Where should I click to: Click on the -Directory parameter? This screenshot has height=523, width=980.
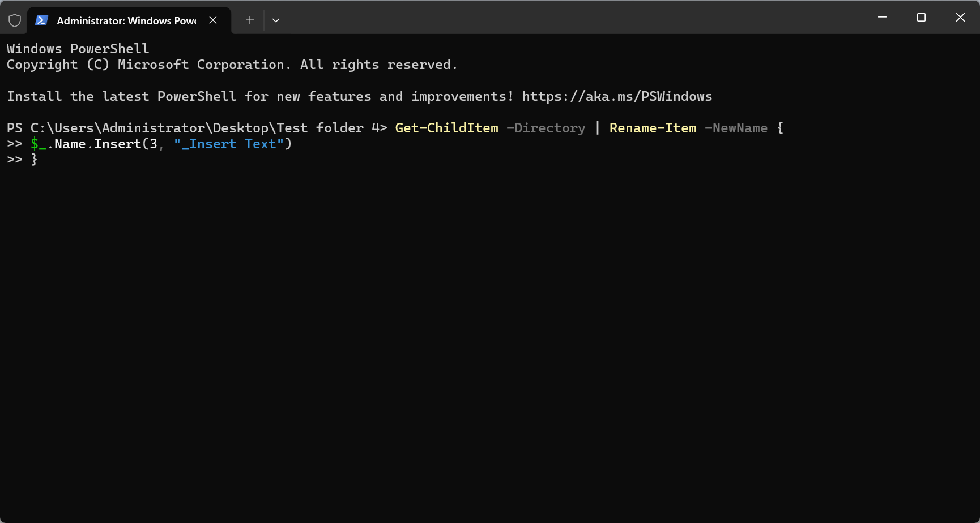(x=546, y=128)
